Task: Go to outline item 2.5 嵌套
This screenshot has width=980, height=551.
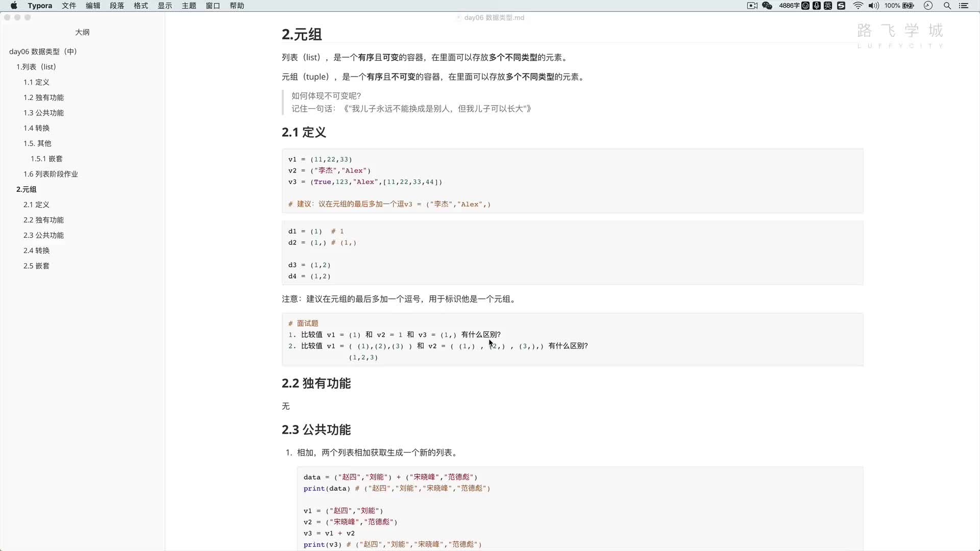Action: 36,266
